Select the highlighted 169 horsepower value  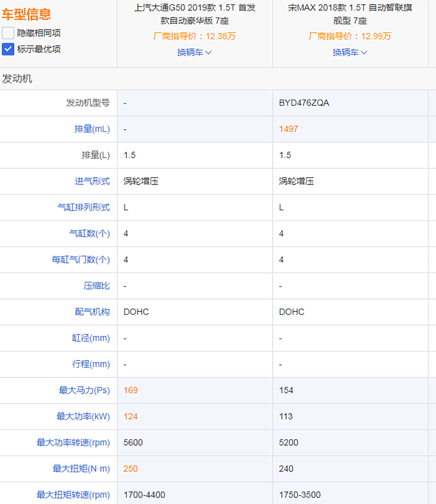tap(131, 390)
